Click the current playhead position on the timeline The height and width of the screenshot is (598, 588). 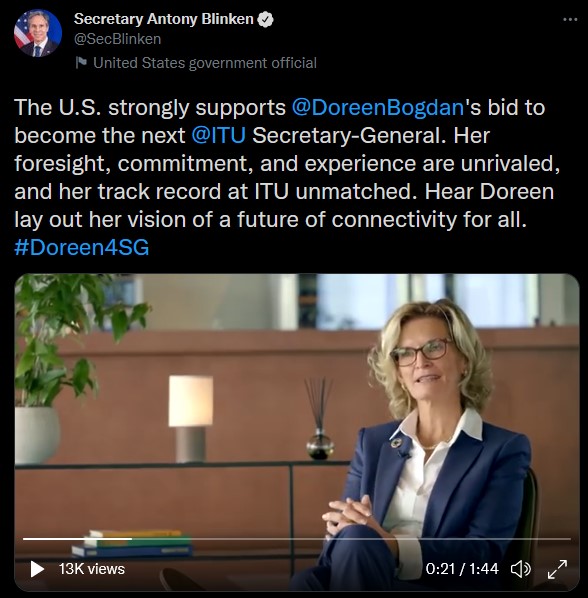click(132, 539)
